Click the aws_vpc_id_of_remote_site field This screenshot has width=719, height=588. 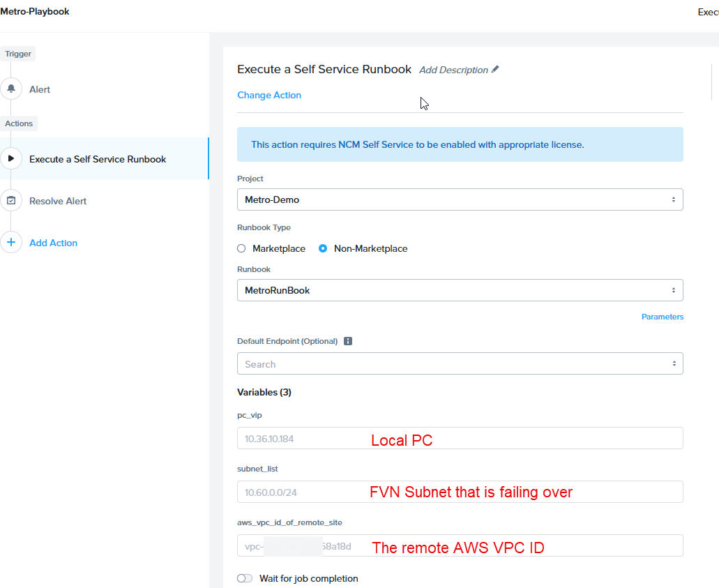[460, 545]
